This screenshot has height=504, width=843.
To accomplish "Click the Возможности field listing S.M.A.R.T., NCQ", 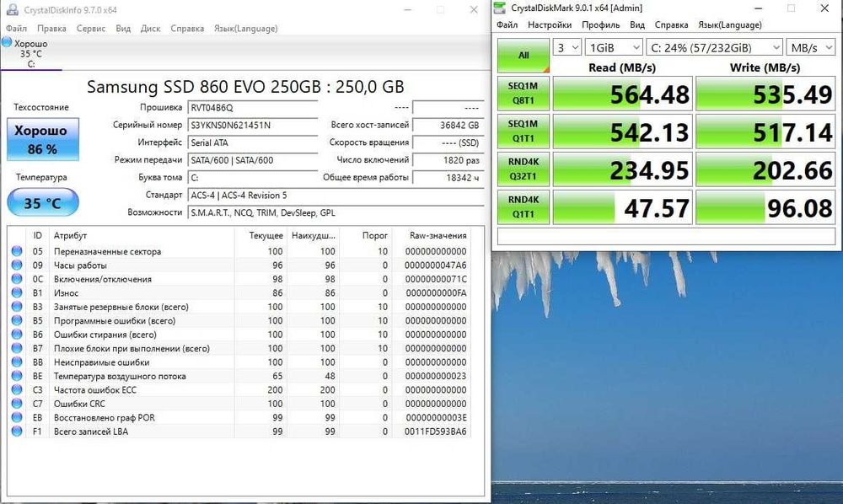I will click(336, 212).
